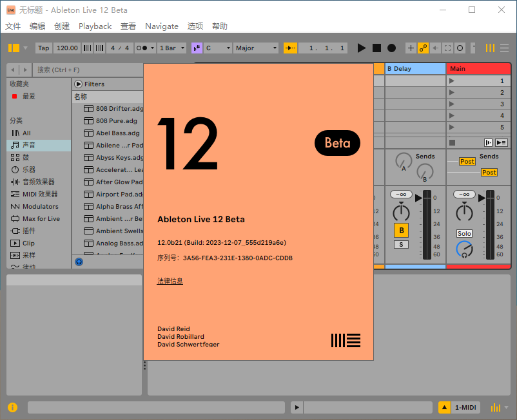Open the Major scale dropdown

click(x=255, y=48)
